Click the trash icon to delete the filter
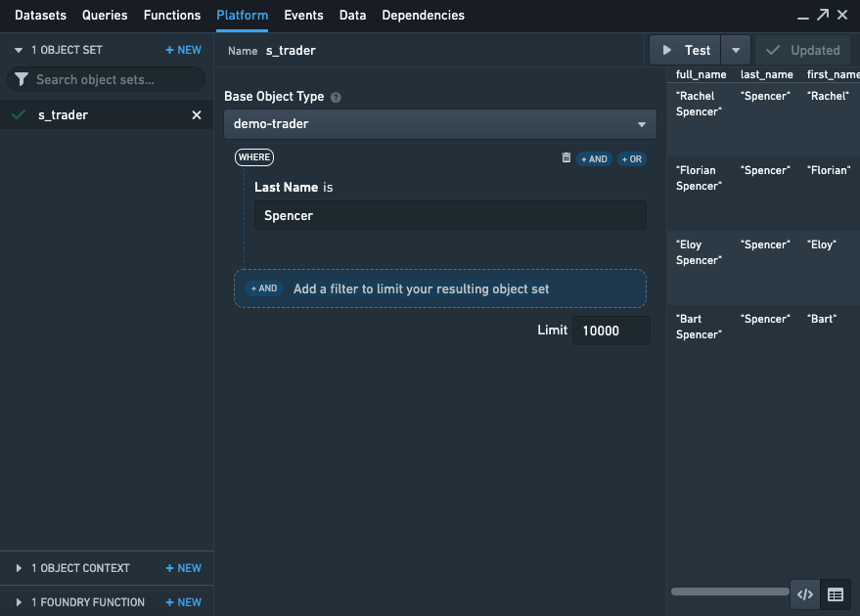Viewport: 860px width, 616px height. [x=566, y=157]
